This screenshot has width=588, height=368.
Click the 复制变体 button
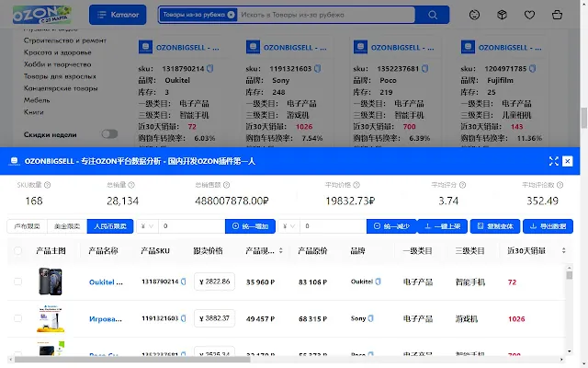[495, 226]
